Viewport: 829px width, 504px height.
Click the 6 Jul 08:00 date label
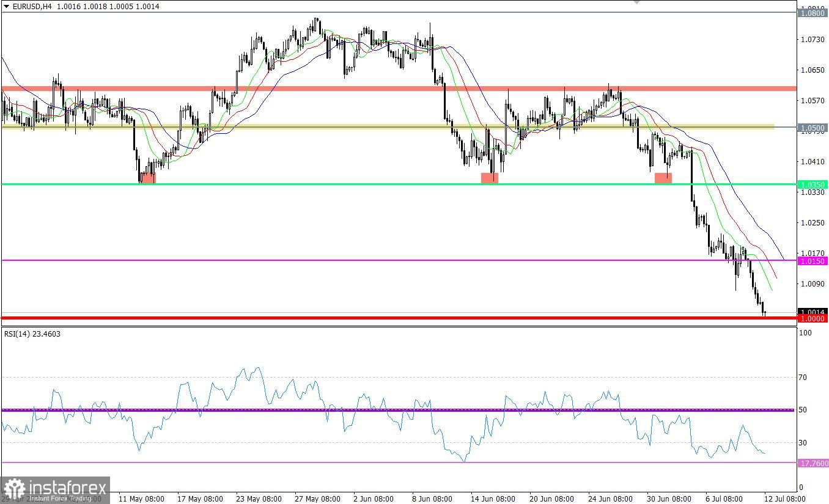coord(724,499)
